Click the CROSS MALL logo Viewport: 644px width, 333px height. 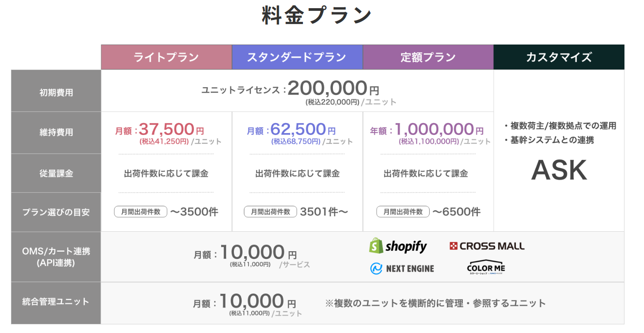pyautogui.click(x=487, y=246)
